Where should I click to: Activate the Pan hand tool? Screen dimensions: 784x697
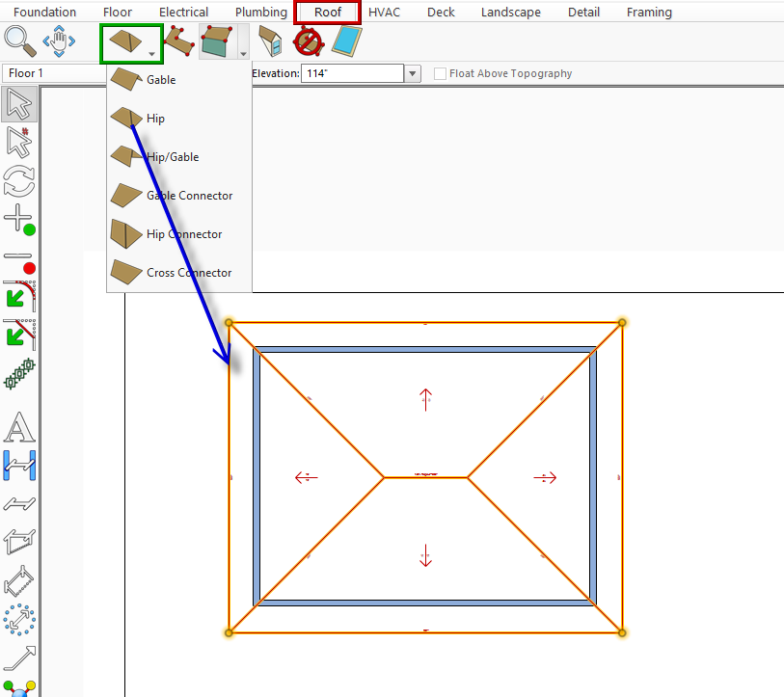(x=59, y=41)
